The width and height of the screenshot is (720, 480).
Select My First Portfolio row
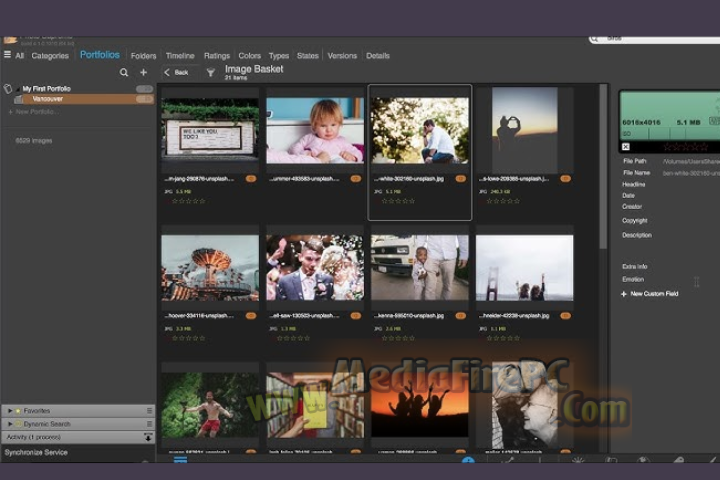click(78, 89)
